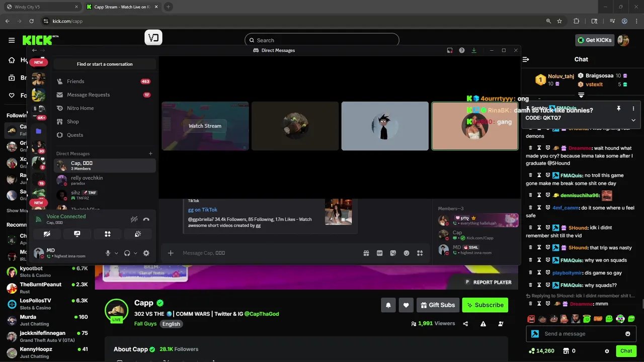Open Message Requests in Discord
644x362 pixels.
(x=105, y=95)
